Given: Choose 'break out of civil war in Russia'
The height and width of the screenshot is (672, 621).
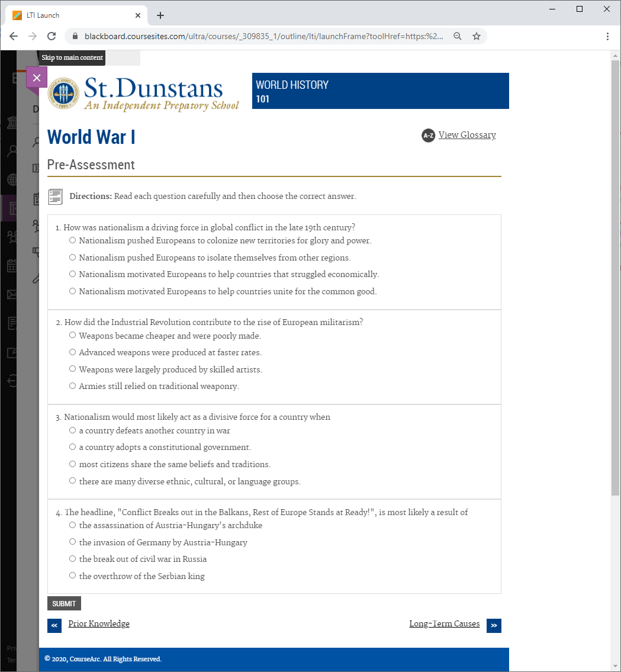Looking at the screenshot, I should pos(72,559).
